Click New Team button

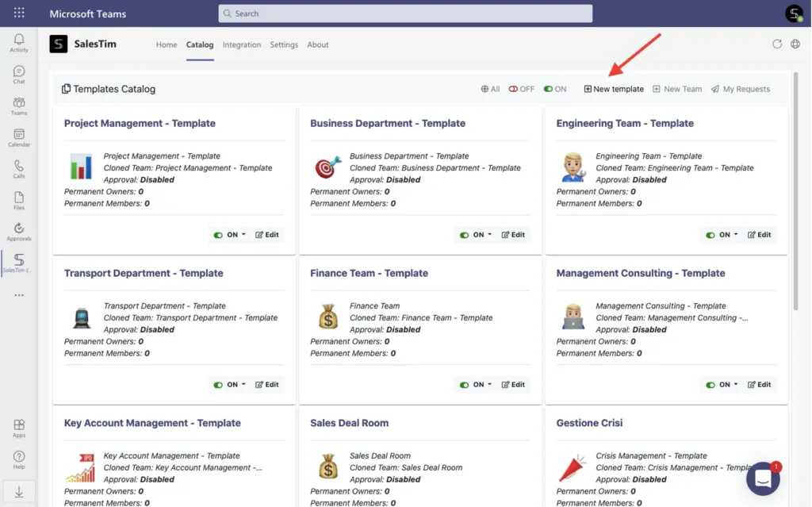[x=677, y=89]
